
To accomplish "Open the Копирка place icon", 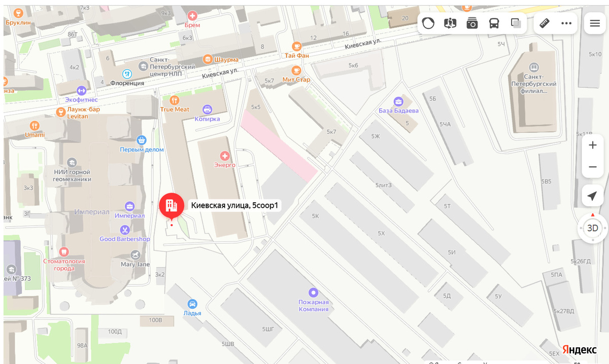I will coord(207,109).
